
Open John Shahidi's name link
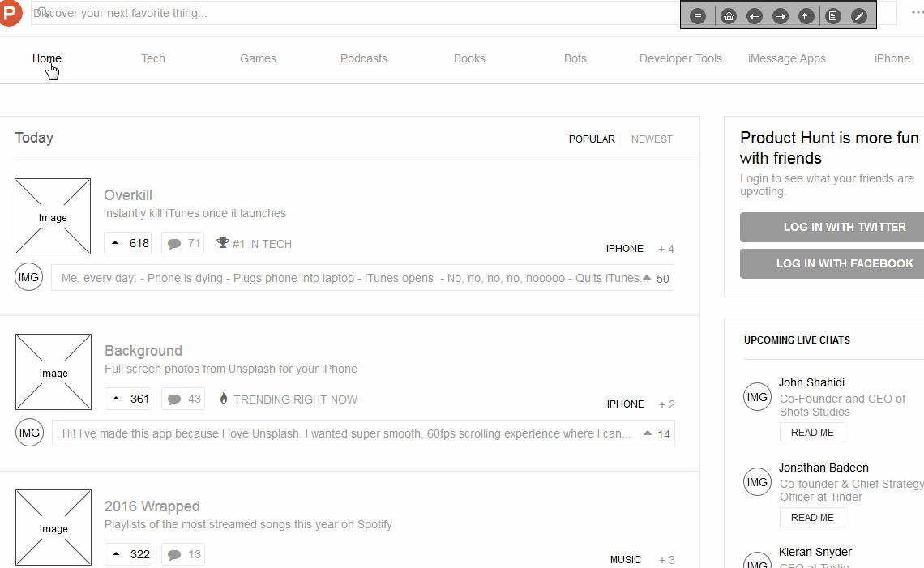tap(811, 382)
